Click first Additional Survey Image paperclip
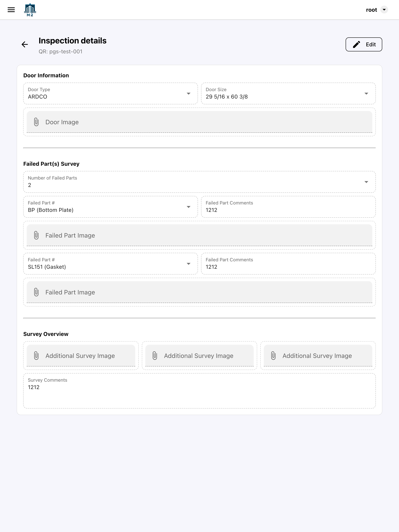The width and height of the screenshot is (399, 532). (36, 355)
